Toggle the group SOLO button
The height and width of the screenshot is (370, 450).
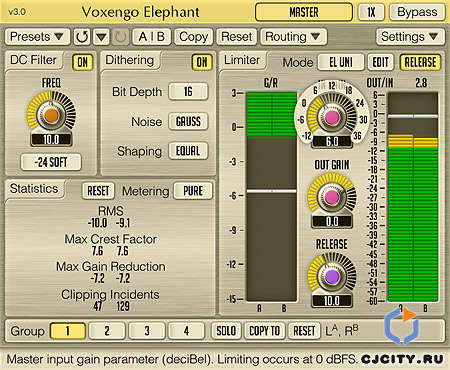click(226, 331)
